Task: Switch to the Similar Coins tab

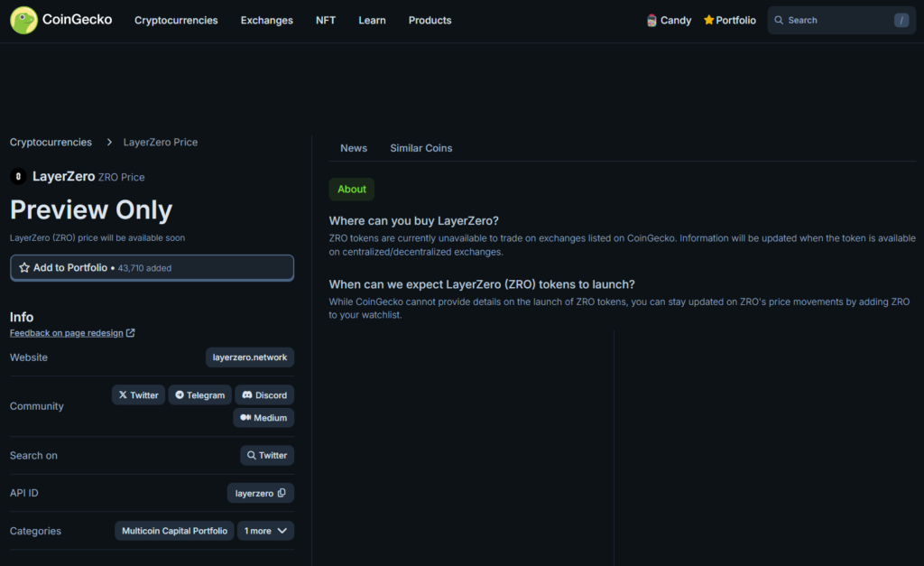Action: pos(420,148)
